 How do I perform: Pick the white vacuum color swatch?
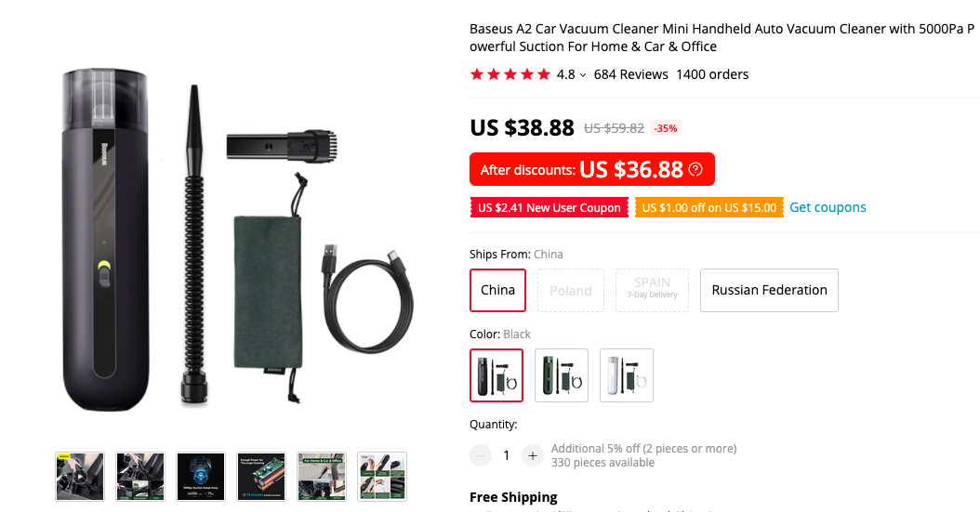[x=627, y=375]
